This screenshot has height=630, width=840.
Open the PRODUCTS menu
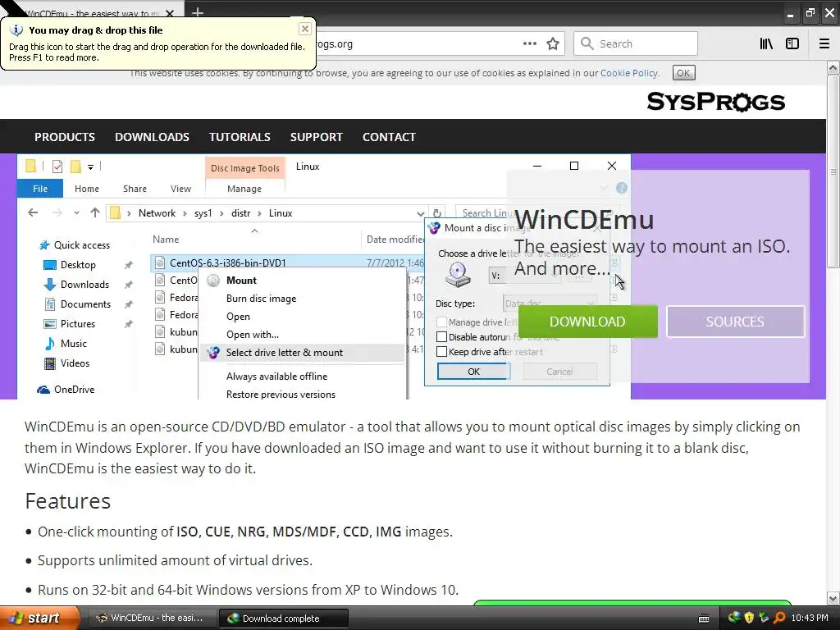coord(65,137)
